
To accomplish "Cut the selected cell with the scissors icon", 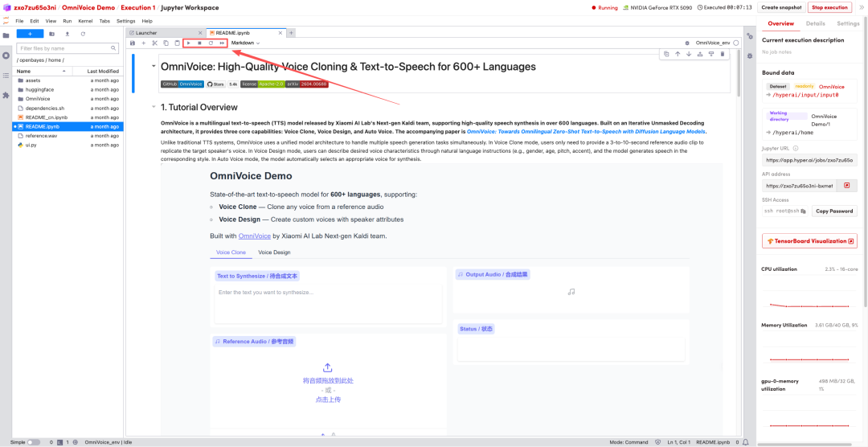I will click(x=155, y=43).
